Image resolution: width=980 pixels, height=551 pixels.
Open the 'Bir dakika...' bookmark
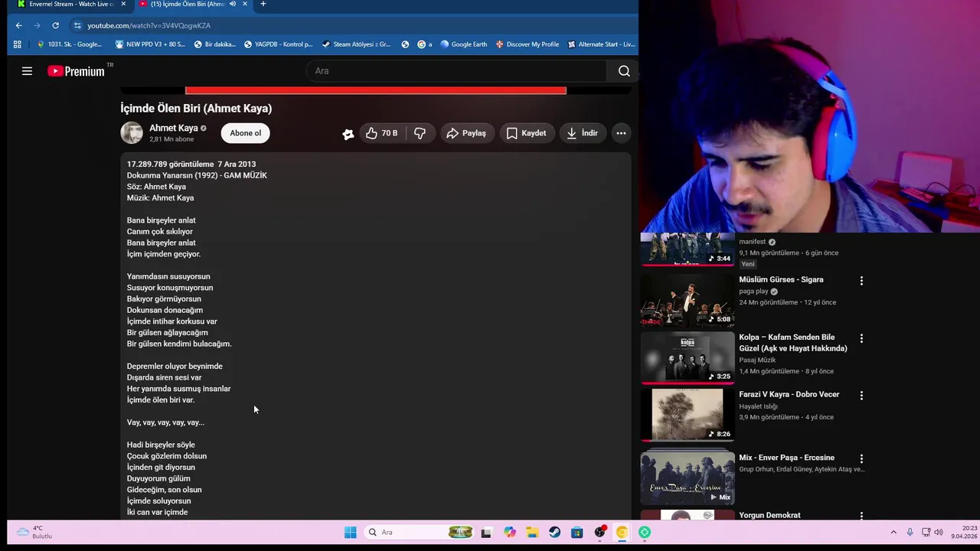point(214,44)
